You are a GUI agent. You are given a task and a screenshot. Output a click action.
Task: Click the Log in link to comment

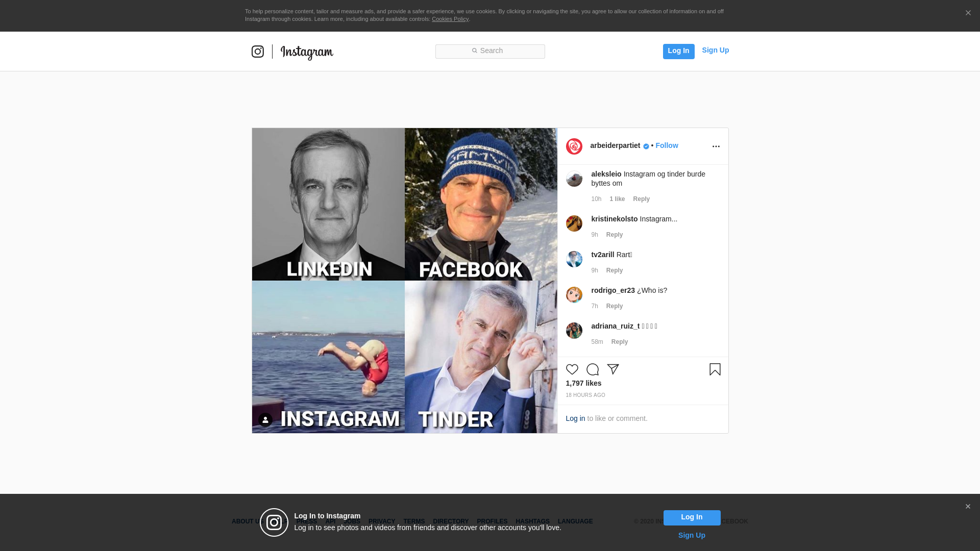(x=575, y=418)
